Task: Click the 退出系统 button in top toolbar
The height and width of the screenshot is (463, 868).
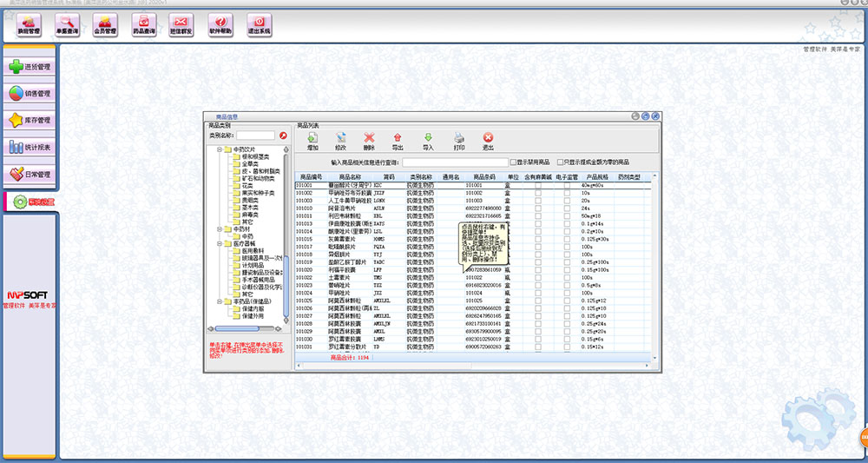Action: click(x=259, y=25)
